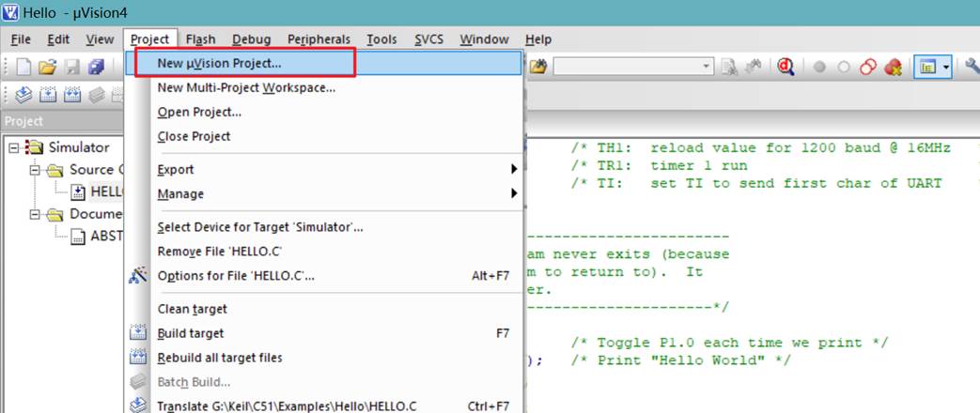Click the Configuration wrench icon

pyautogui.click(x=972, y=67)
